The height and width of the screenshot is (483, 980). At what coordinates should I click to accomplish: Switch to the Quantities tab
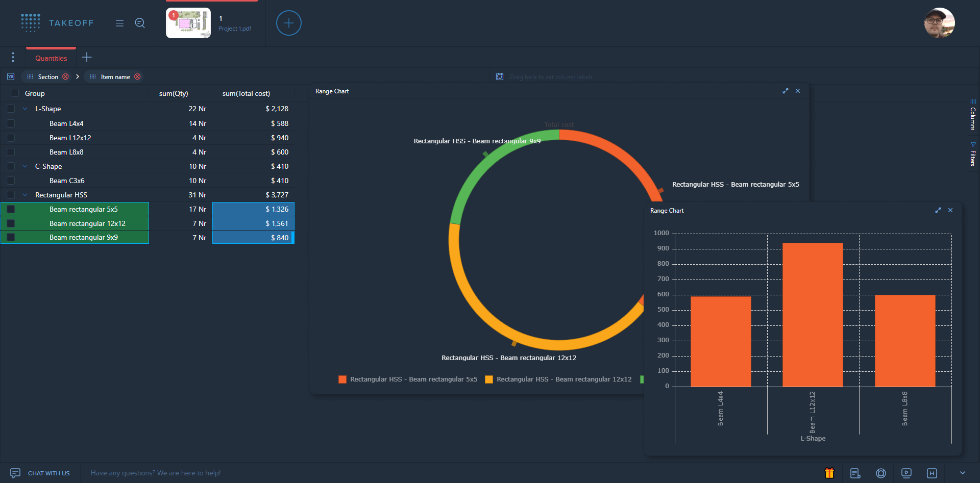click(x=51, y=58)
